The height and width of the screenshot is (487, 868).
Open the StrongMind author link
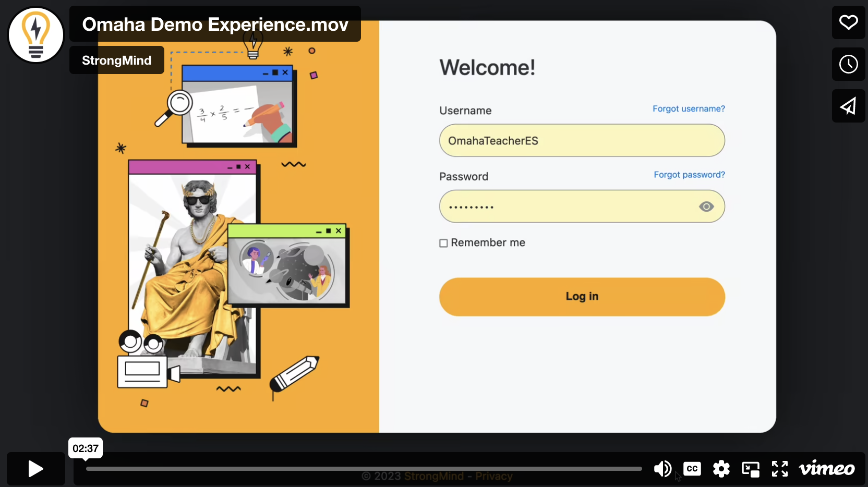tap(117, 60)
